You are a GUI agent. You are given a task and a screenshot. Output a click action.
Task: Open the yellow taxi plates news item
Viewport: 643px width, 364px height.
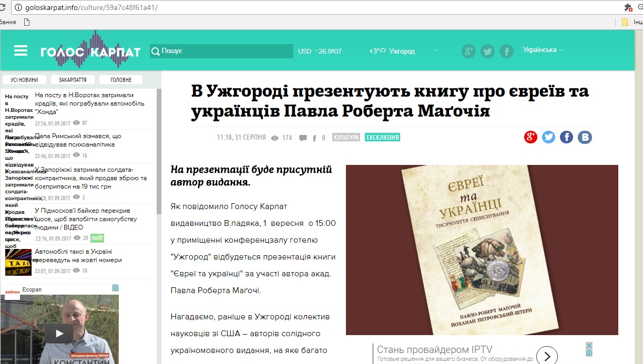[x=78, y=256]
